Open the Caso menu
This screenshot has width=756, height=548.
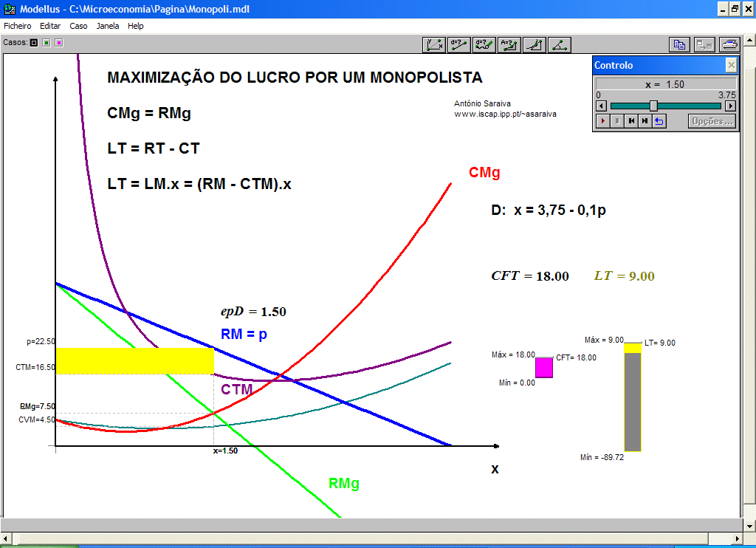pos(78,26)
